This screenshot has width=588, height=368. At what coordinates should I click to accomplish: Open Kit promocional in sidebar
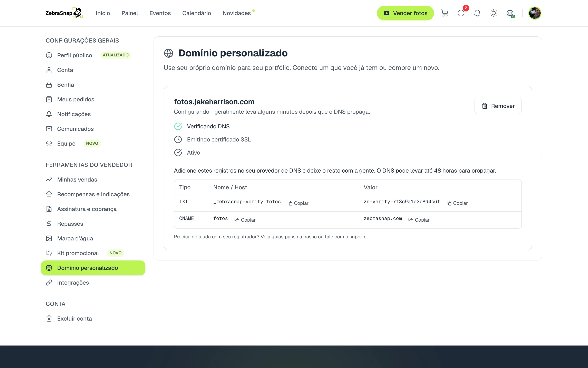point(93,253)
